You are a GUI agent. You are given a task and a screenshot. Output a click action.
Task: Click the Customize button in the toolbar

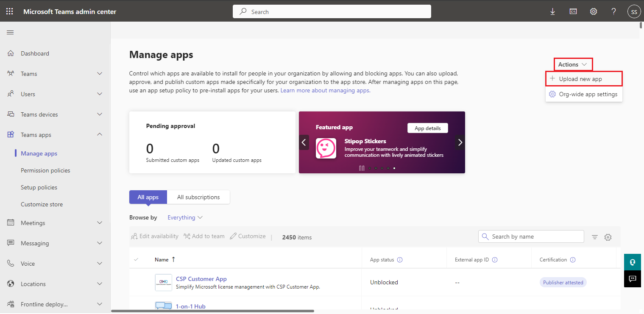tap(248, 236)
